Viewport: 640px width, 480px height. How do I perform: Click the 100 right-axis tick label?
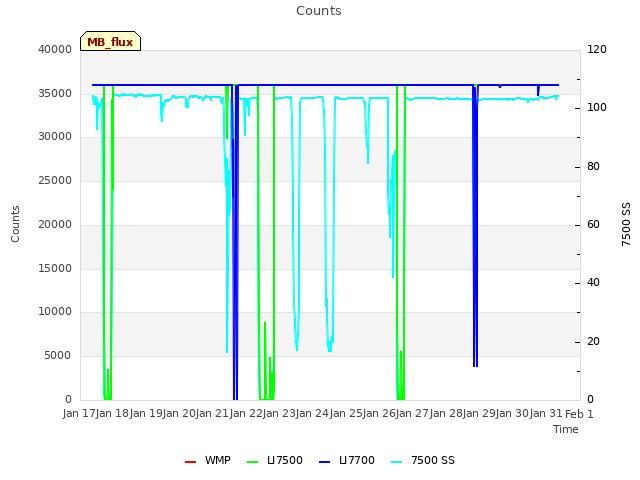tap(597, 108)
